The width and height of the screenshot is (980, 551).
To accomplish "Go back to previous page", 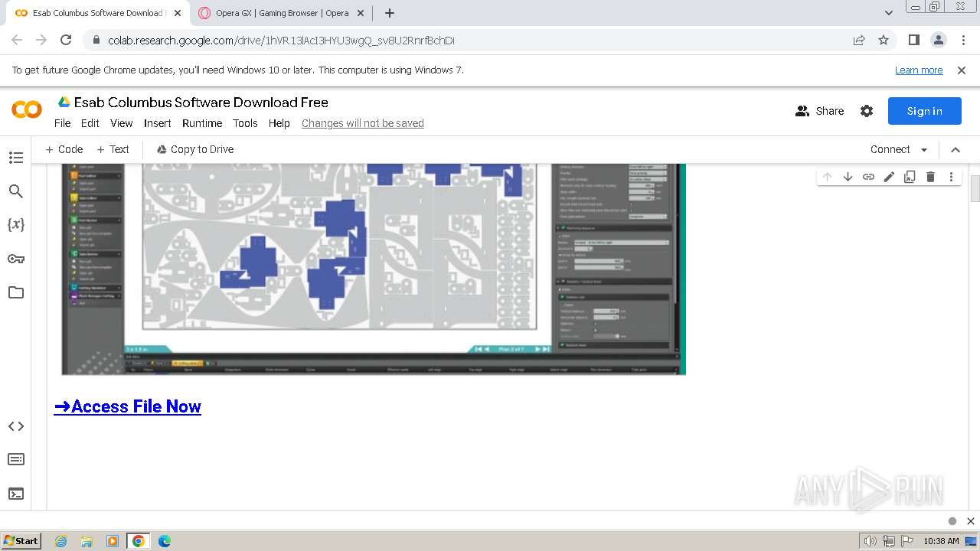I will tap(17, 40).
